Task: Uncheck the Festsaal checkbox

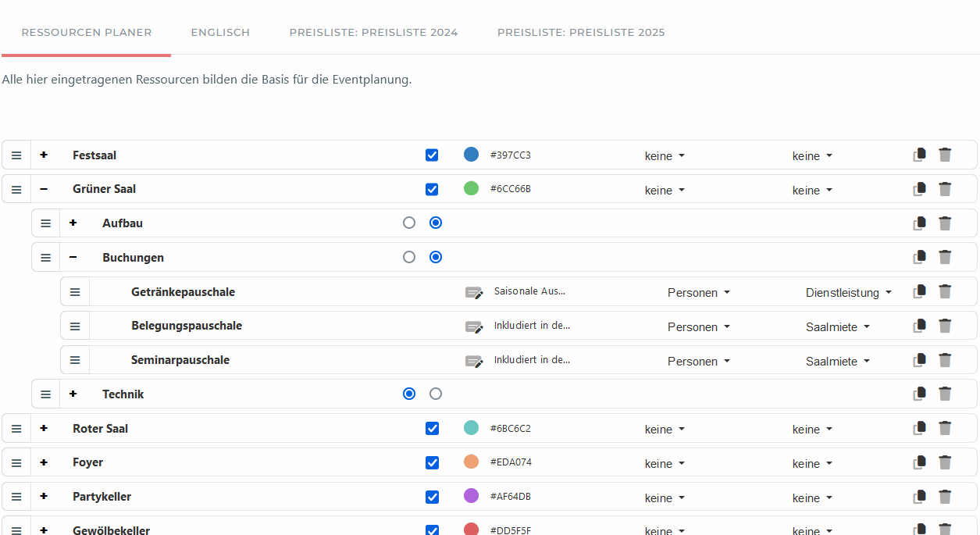Action: click(x=432, y=155)
